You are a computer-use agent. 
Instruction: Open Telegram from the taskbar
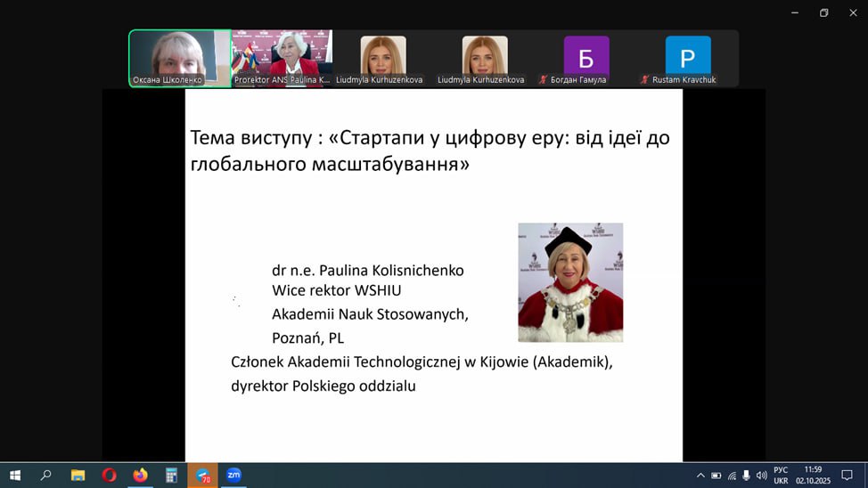202,475
